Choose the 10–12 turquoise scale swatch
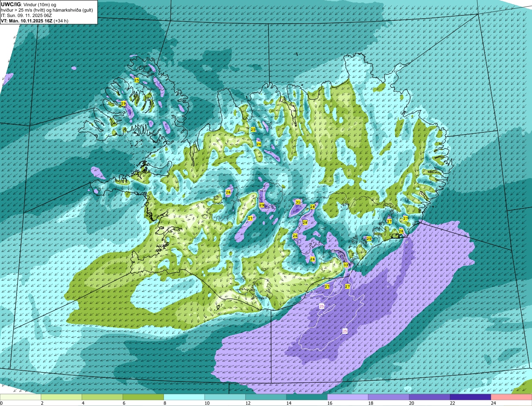 pos(225,397)
